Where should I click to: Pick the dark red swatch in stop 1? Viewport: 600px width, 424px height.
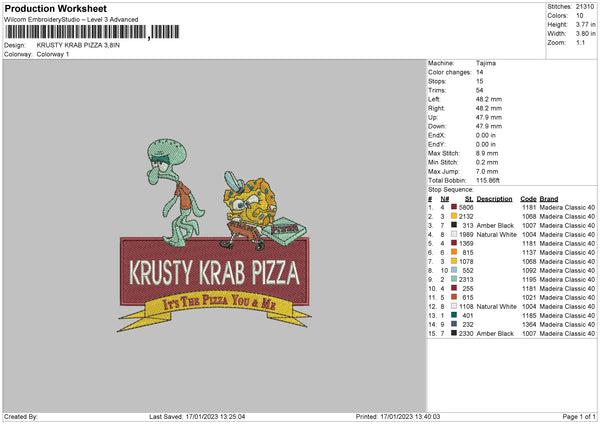pyautogui.click(x=454, y=207)
